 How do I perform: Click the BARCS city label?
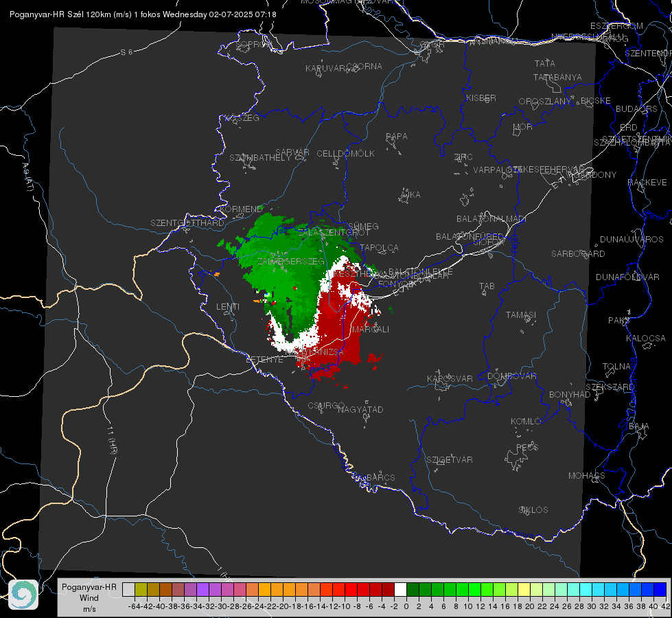click(381, 478)
